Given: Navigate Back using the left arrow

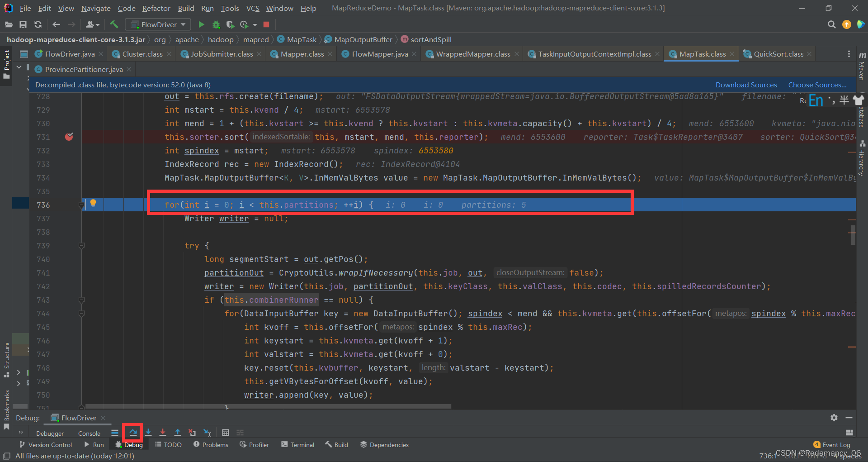Looking at the screenshot, I should pyautogui.click(x=56, y=24).
